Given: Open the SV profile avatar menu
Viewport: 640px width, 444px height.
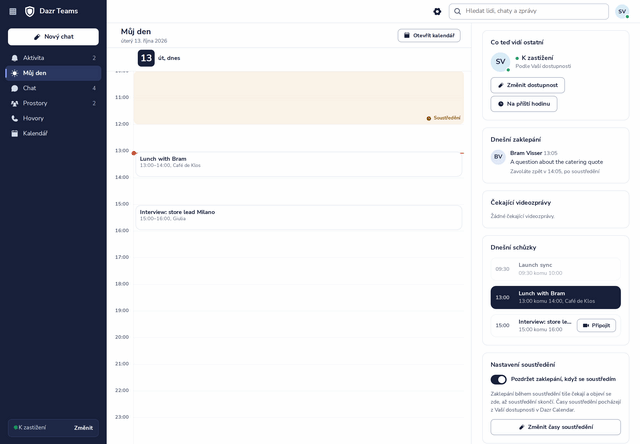Looking at the screenshot, I should coord(622,11).
